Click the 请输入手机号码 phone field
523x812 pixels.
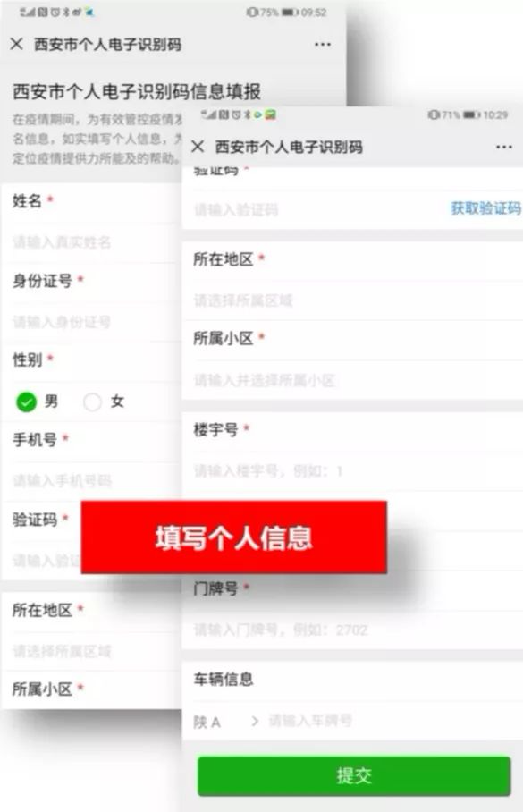(92, 480)
